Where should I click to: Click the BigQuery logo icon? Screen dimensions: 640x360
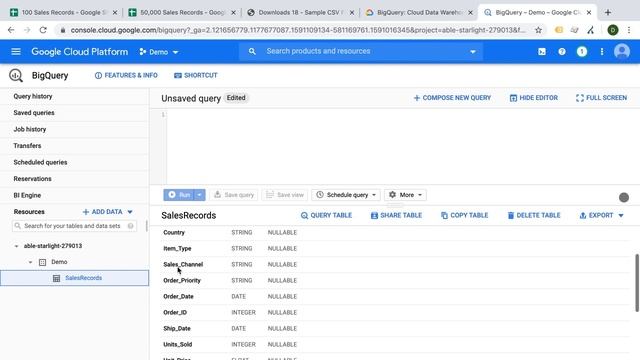pyautogui.click(x=16, y=76)
